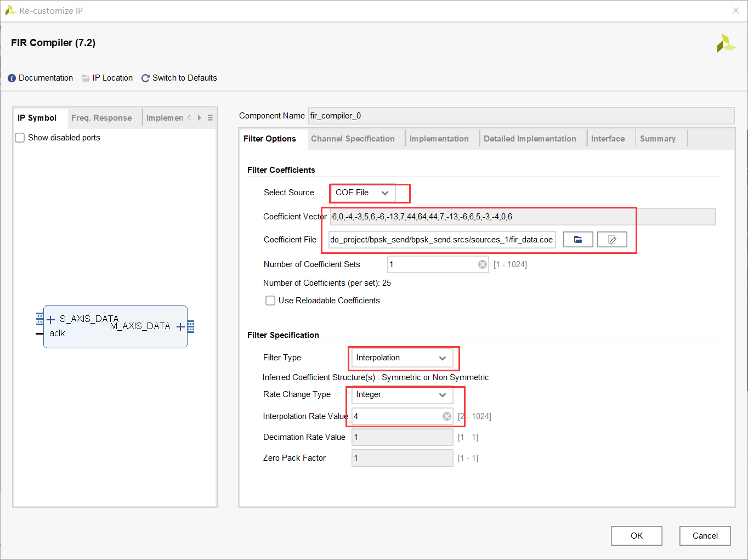
Task: Open the Select Source dropdown
Action: coord(362,193)
